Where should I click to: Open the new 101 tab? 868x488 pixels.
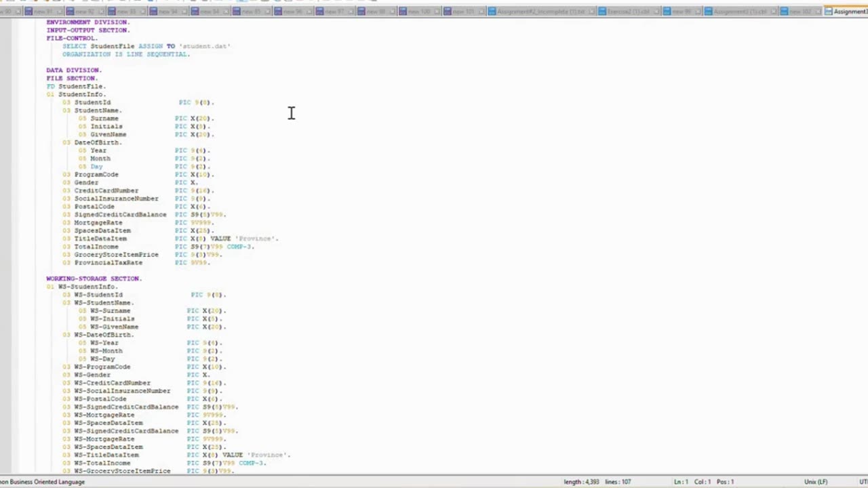click(463, 12)
